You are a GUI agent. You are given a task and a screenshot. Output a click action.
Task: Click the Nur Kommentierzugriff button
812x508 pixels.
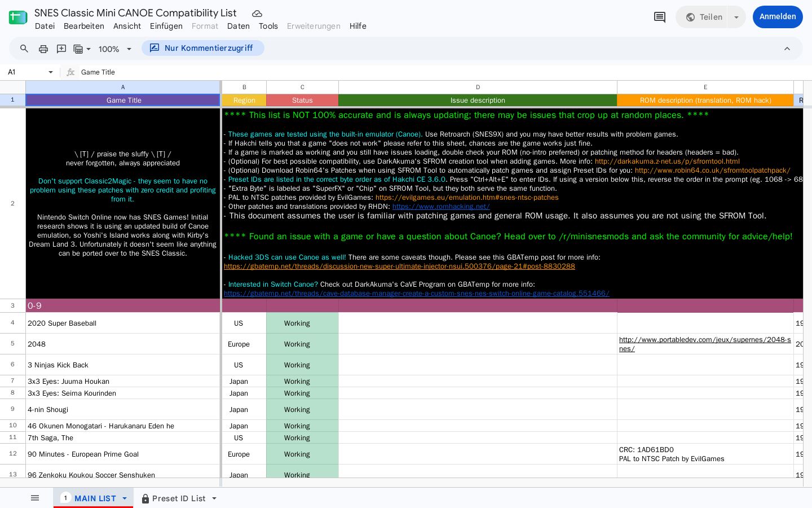[x=202, y=49]
